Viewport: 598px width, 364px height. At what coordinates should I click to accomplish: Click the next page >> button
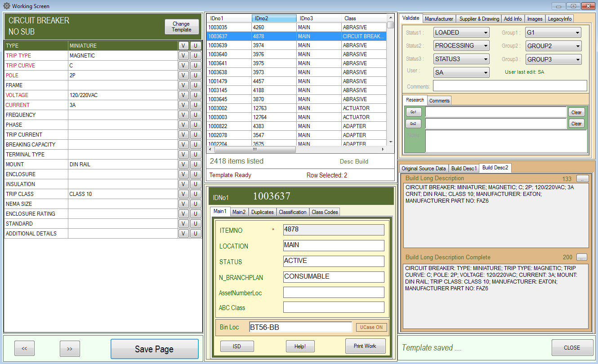(70, 349)
